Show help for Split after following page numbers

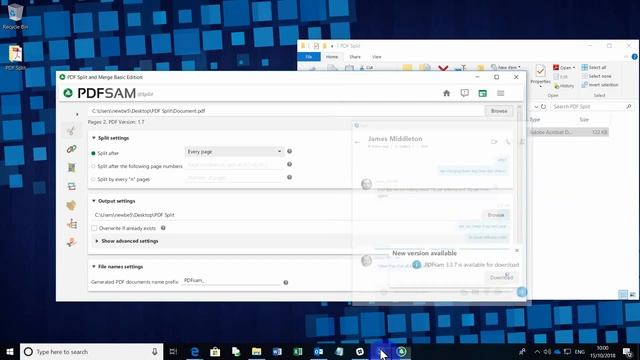tap(289, 164)
